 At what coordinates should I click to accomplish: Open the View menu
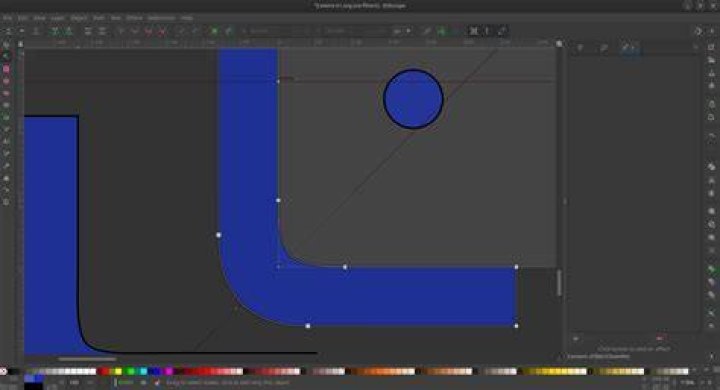tap(39, 17)
